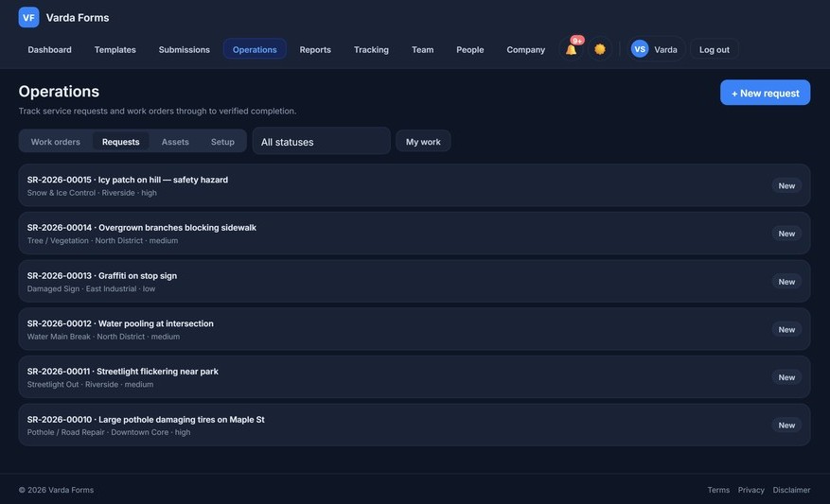Image resolution: width=830 pixels, height=504 pixels.
Task: Create a new request with + New request
Action: click(765, 93)
